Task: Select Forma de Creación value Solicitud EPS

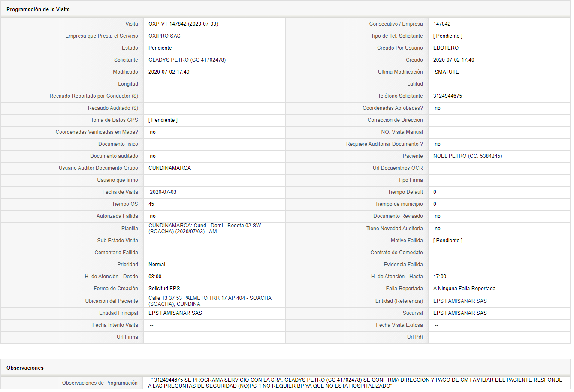Action: point(164,289)
